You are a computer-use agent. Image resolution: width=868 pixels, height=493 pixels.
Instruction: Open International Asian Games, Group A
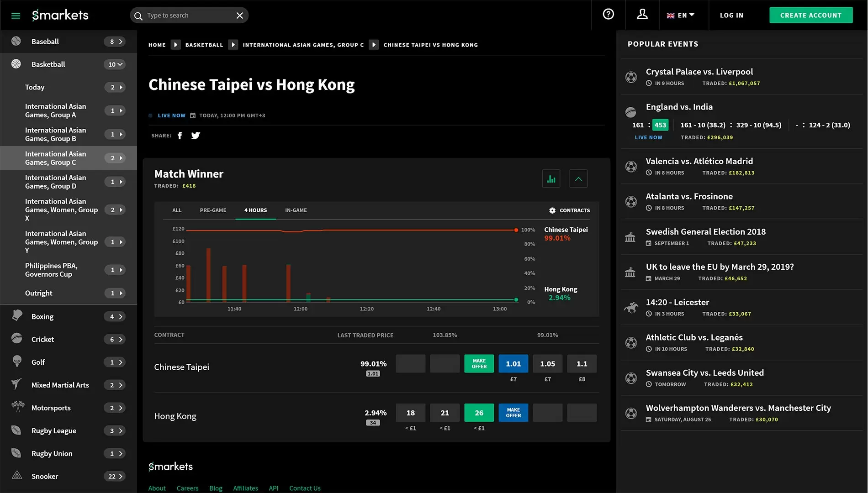[x=69, y=110]
